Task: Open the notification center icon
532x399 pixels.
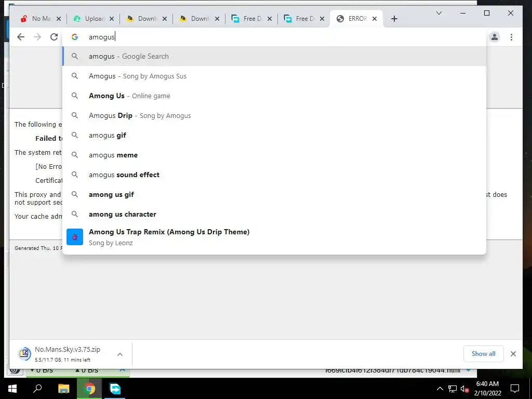Action: tap(515, 389)
